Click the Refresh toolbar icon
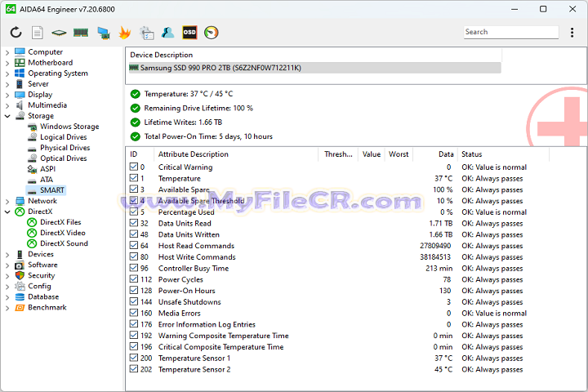This screenshot has width=588, height=392. pos(16,33)
